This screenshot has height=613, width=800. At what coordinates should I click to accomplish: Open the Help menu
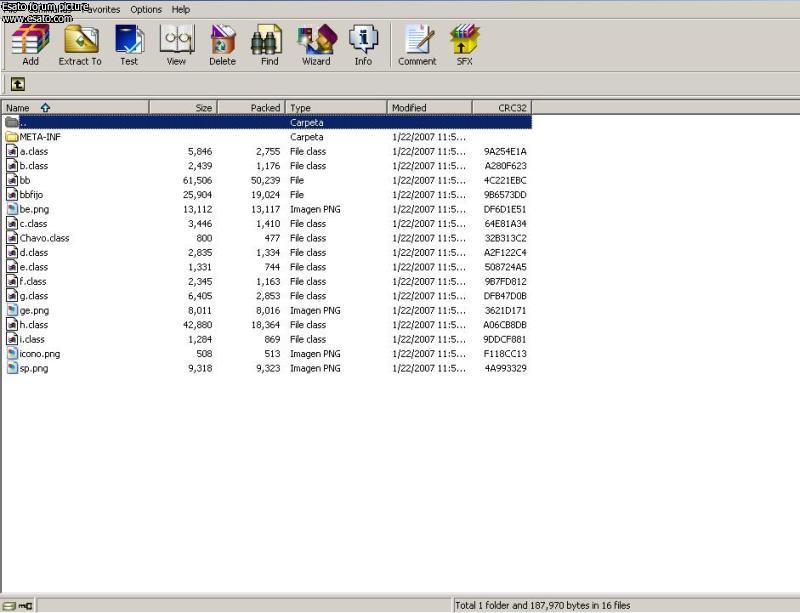(181, 9)
